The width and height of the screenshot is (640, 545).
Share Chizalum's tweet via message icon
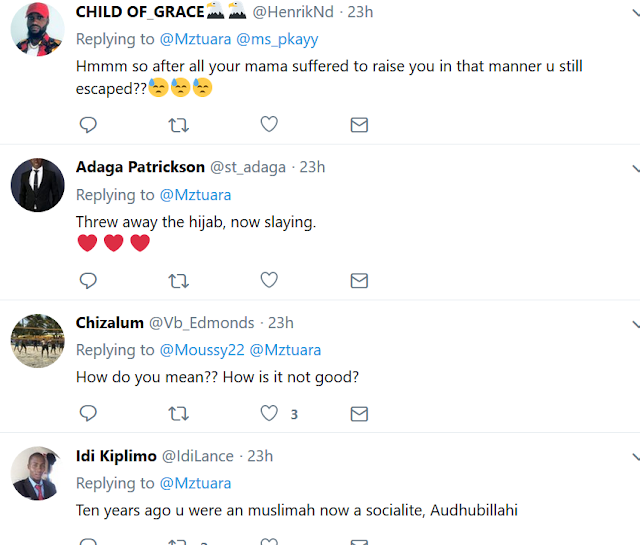359,413
